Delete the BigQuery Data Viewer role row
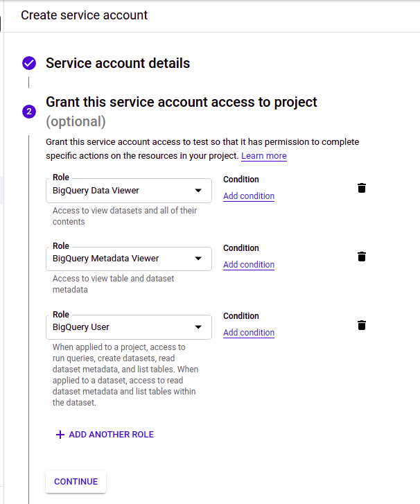Viewport: 420px width, 504px height. click(x=362, y=188)
